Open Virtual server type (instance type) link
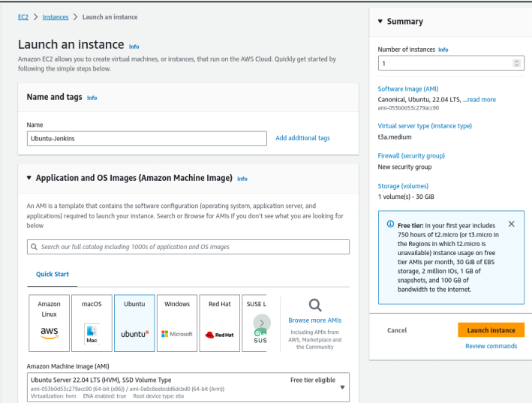532x403 pixels. tap(425, 126)
